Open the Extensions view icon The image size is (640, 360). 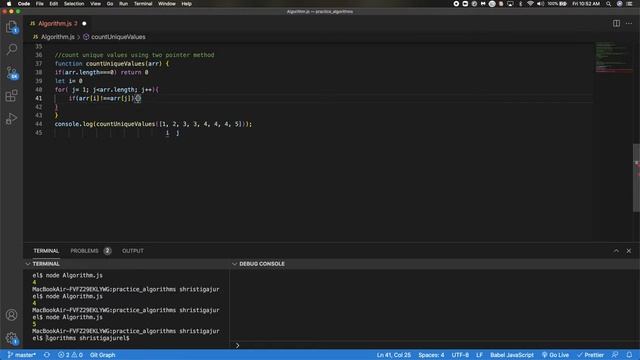pyautogui.click(x=11, y=96)
